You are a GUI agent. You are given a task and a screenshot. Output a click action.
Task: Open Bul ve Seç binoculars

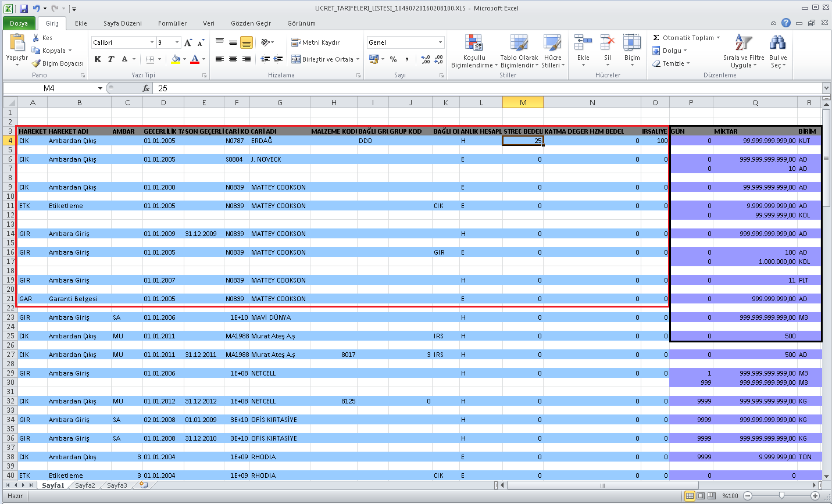[x=778, y=51]
